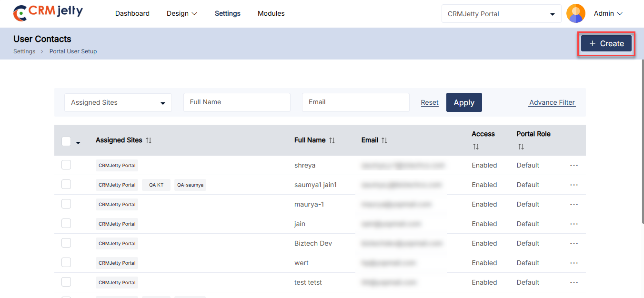This screenshot has height=298, width=644.
Task: Sort the Full Name column
Action: coord(332,140)
